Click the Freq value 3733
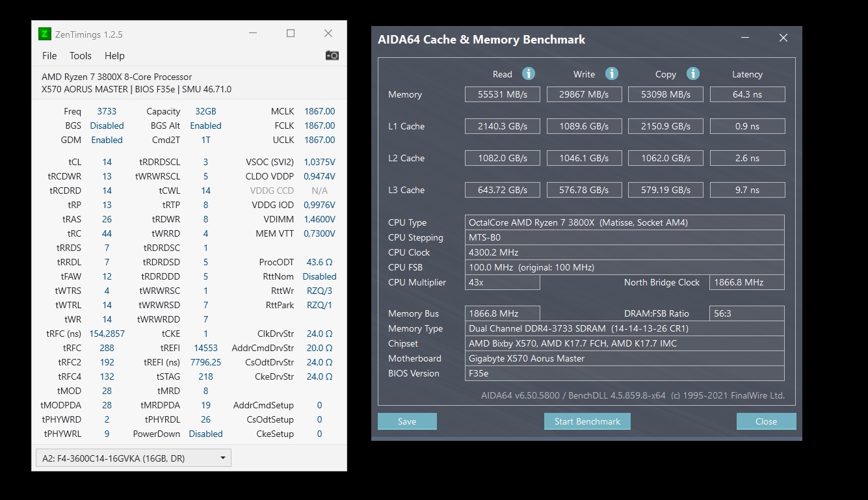868x500 pixels. click(107, 111)
